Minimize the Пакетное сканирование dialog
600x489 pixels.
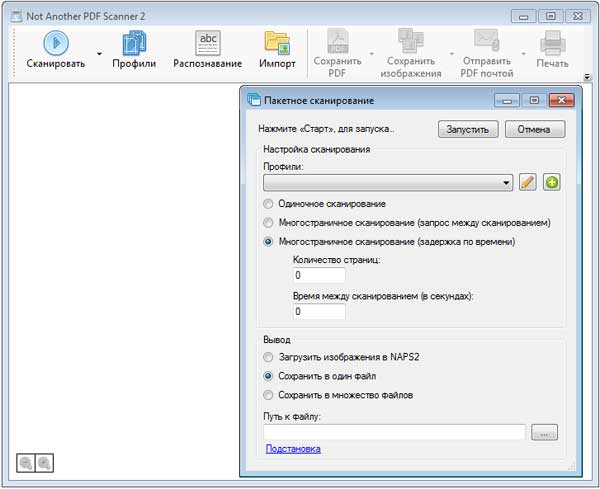coord(507,100)
